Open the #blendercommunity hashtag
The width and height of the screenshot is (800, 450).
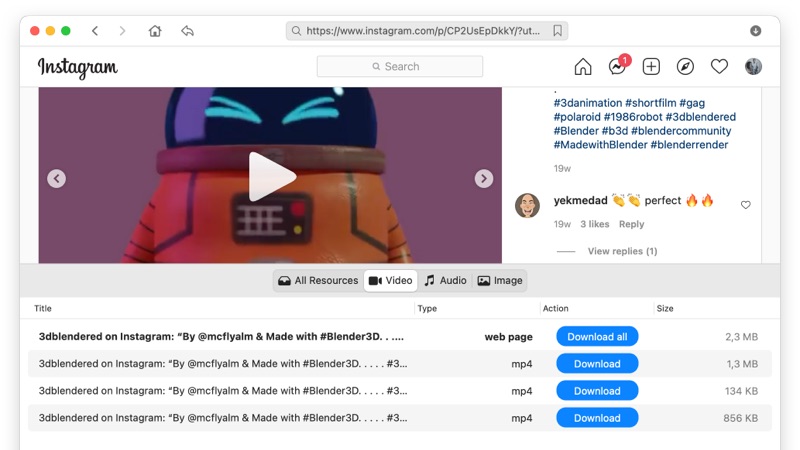pyautogui.click(x=681, y=131)
